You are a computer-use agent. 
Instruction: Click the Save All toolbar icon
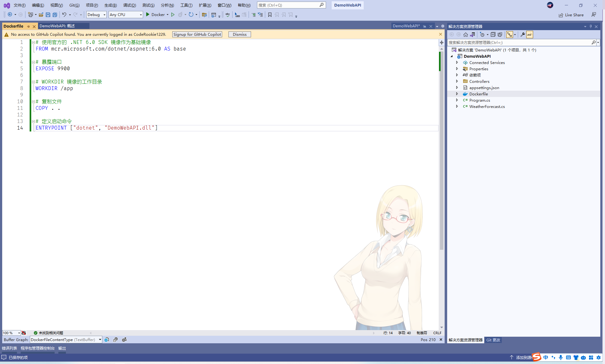(55, 15)
